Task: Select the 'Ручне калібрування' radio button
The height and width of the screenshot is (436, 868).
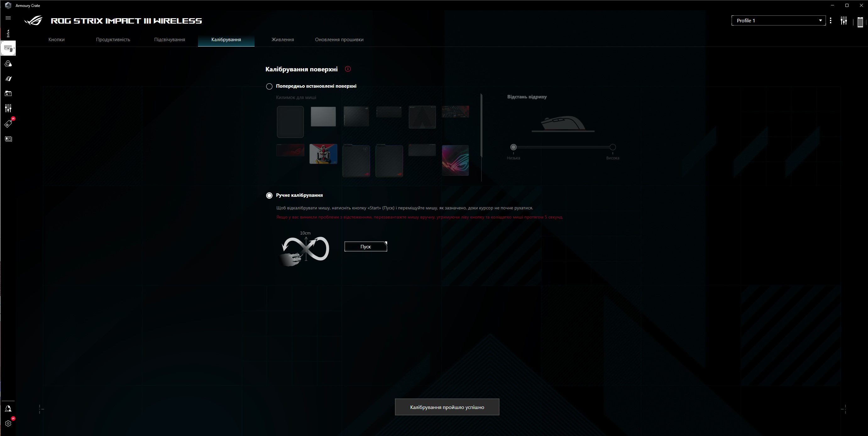Action: (x=269, y=196)
